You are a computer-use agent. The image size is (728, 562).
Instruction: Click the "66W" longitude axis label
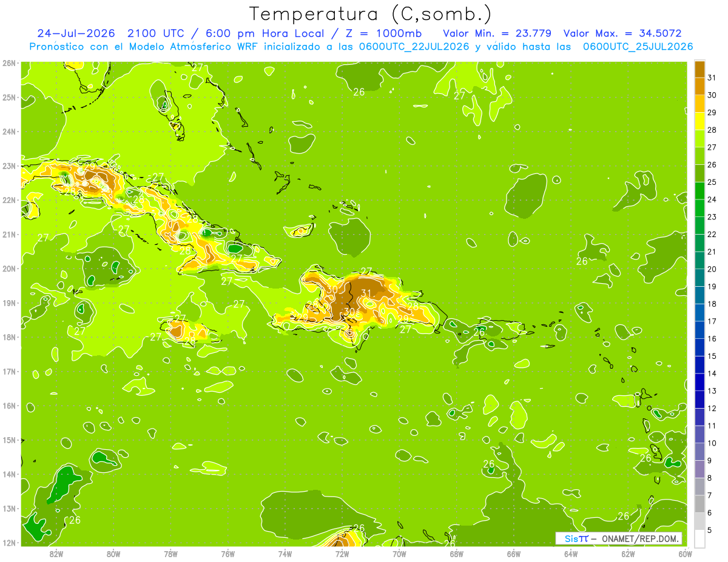click(x=514, y=553)
